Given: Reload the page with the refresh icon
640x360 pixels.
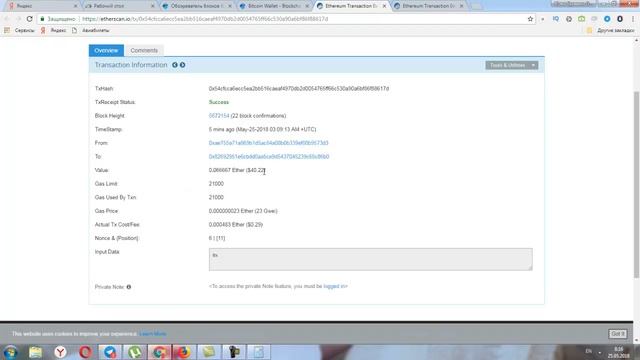Looking at the screenshot, I should [29, 19].
